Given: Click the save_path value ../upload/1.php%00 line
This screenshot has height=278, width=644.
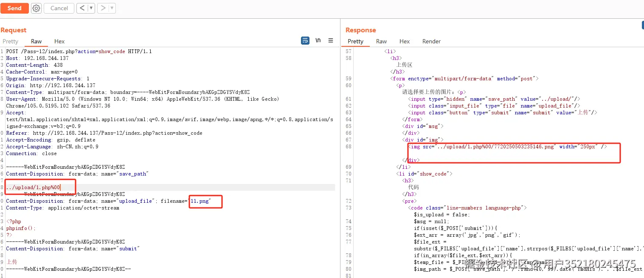Looking at the screenshot, I should click(34, 187).
